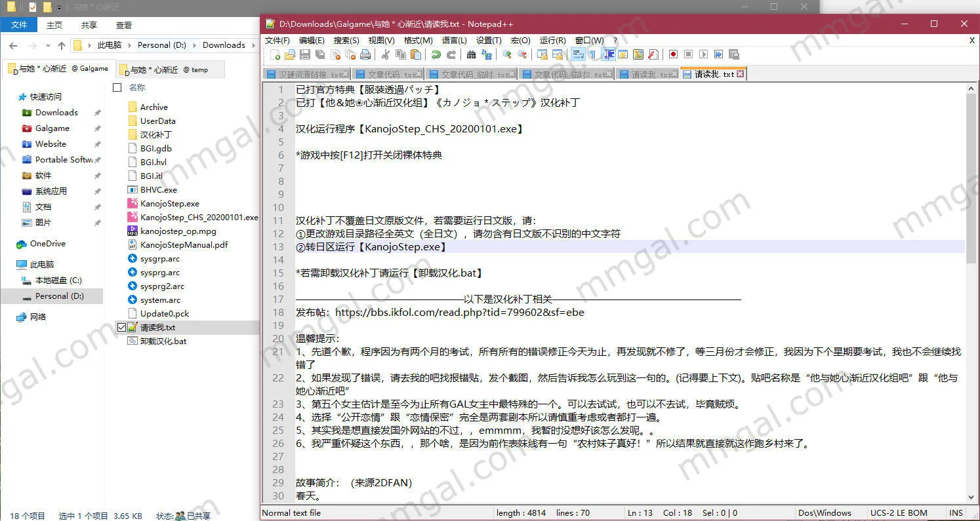This screenshot has height=521, width=980.
Task: Open Find with the binoculars icon
Action: 471,54
